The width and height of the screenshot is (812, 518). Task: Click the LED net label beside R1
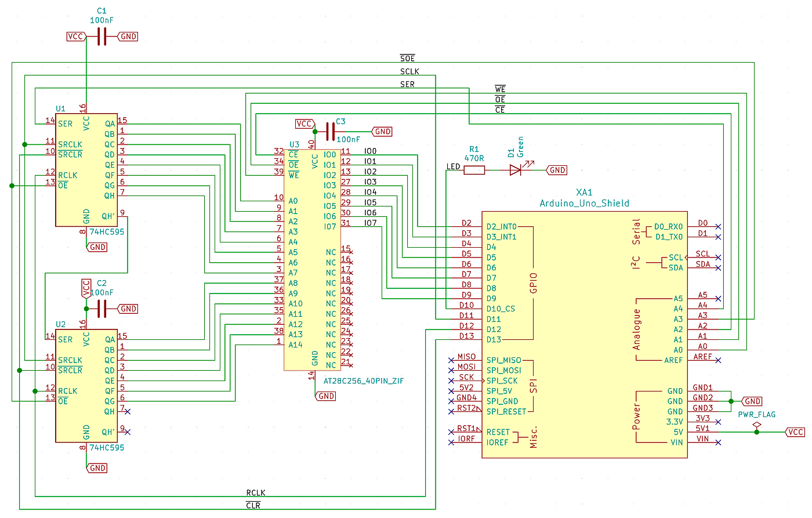pos(454,166)
